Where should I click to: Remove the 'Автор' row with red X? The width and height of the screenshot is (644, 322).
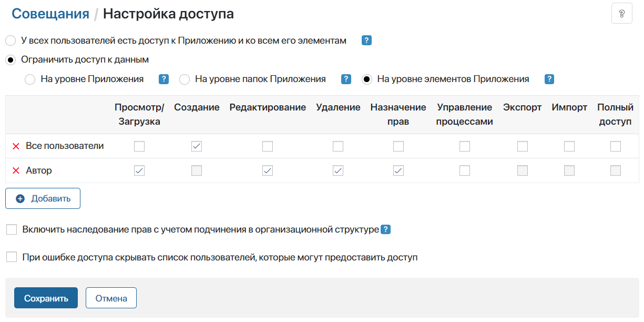(16, 171)
